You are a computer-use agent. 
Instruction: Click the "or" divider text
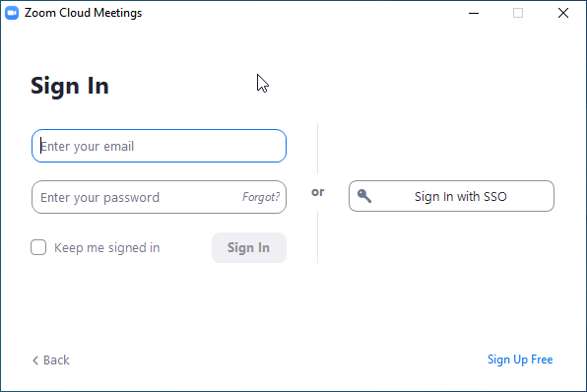(x=318, y=192)
